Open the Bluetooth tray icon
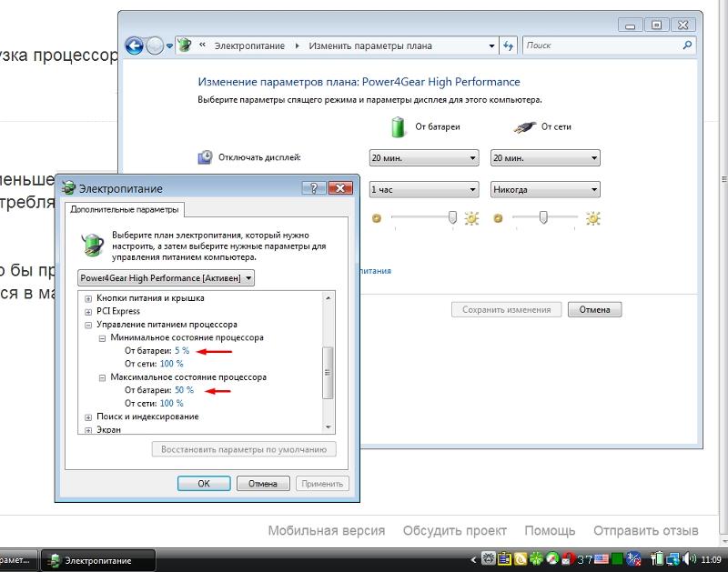 [633, 559]
